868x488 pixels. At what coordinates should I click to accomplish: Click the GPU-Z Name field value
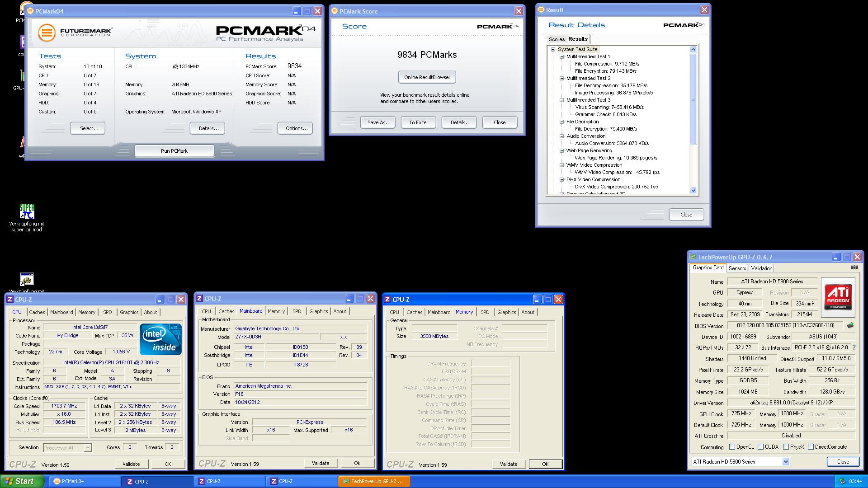click(x=772, y=282)
